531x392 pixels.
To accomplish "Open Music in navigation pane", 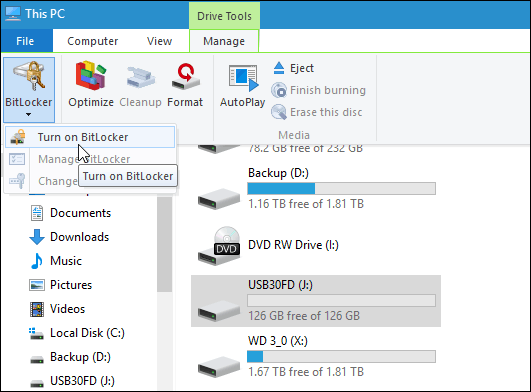I will point(66,261).
